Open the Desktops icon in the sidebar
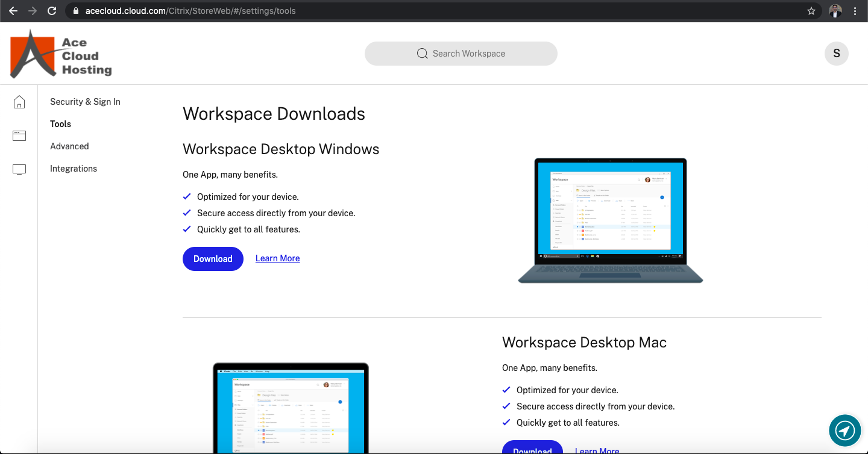 click(19, 169)
